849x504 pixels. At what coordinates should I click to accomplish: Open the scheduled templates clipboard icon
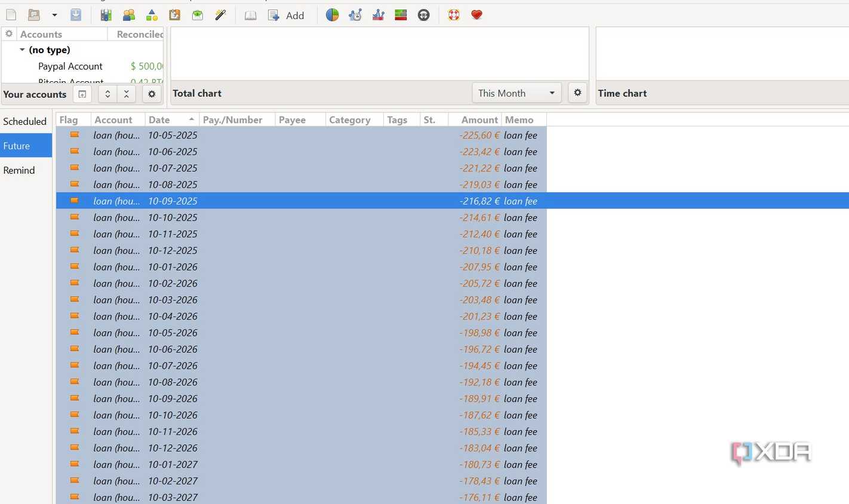(x=174, y=15)
